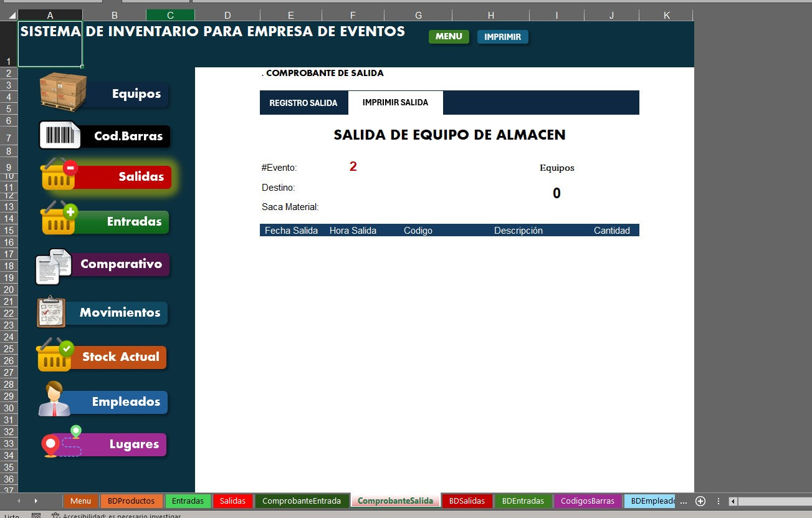The width and height of the screenshot is (812, 518).
Task: Click the green MENU button
Action: [449, 37]
